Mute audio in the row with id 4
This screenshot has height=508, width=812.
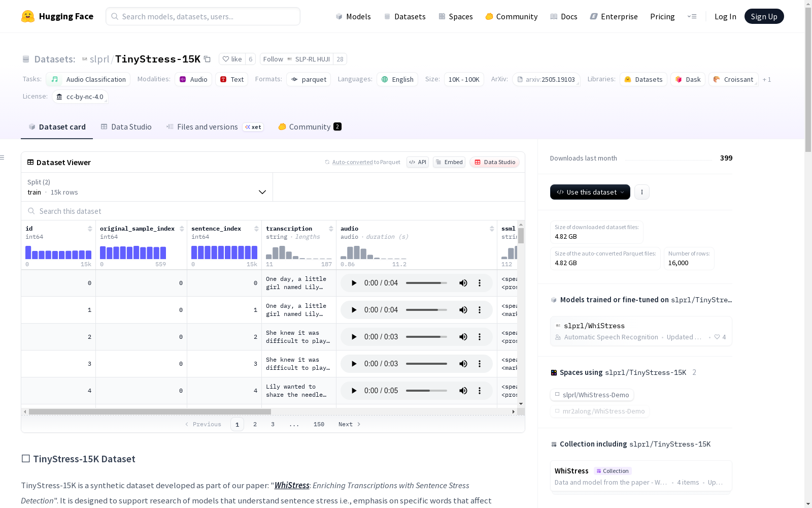pyautogui.click(x=463, y=391)
